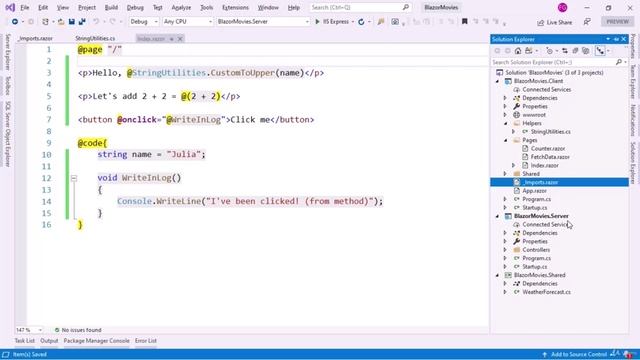
Task: Click Sync with Active Document icon
Action: pos(565,51)
